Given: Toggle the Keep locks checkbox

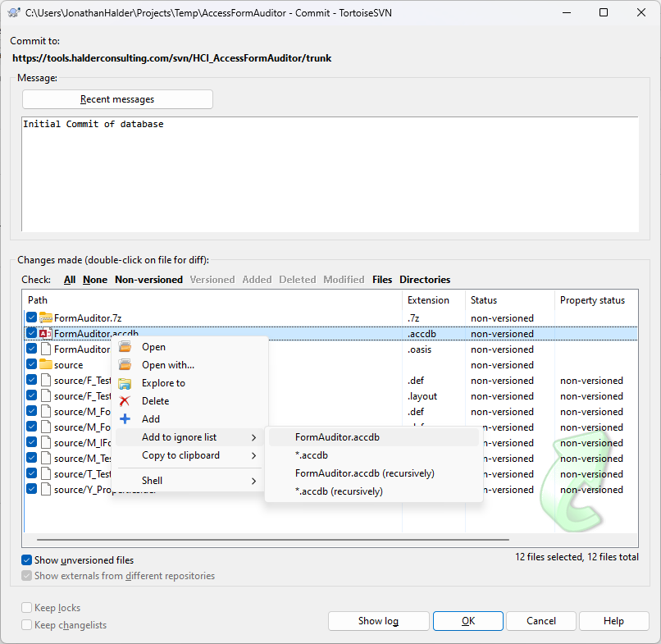Looking at the screenshot, I should coord(26,608).
